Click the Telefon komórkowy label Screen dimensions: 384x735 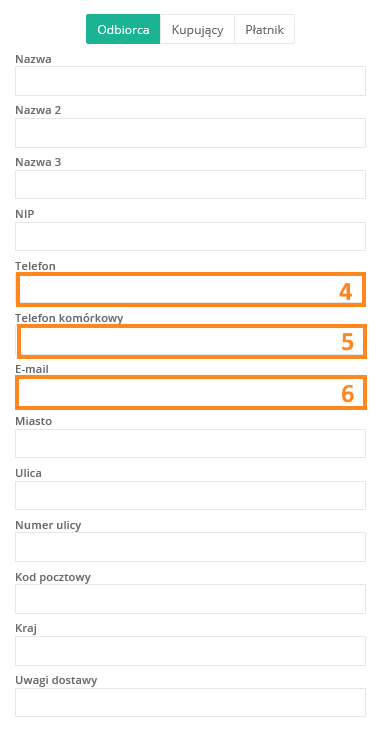[x=69, y=318]
